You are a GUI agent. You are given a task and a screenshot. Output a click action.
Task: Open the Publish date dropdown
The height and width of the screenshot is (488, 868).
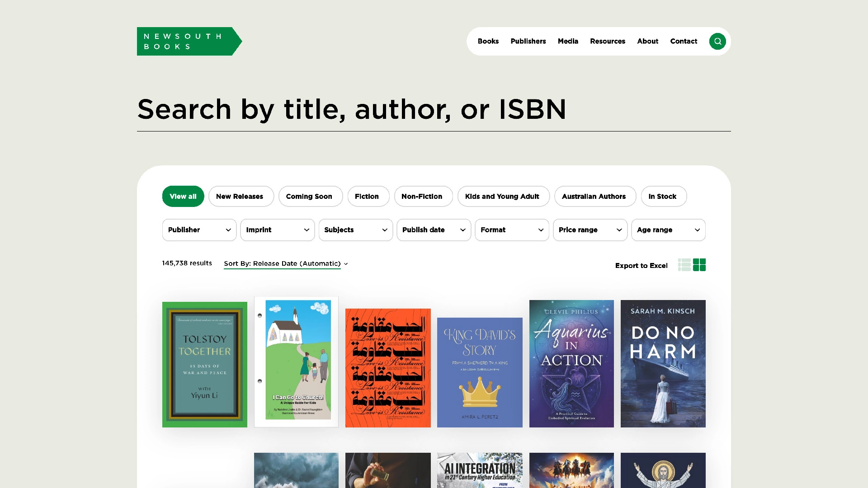pos(434,230)
